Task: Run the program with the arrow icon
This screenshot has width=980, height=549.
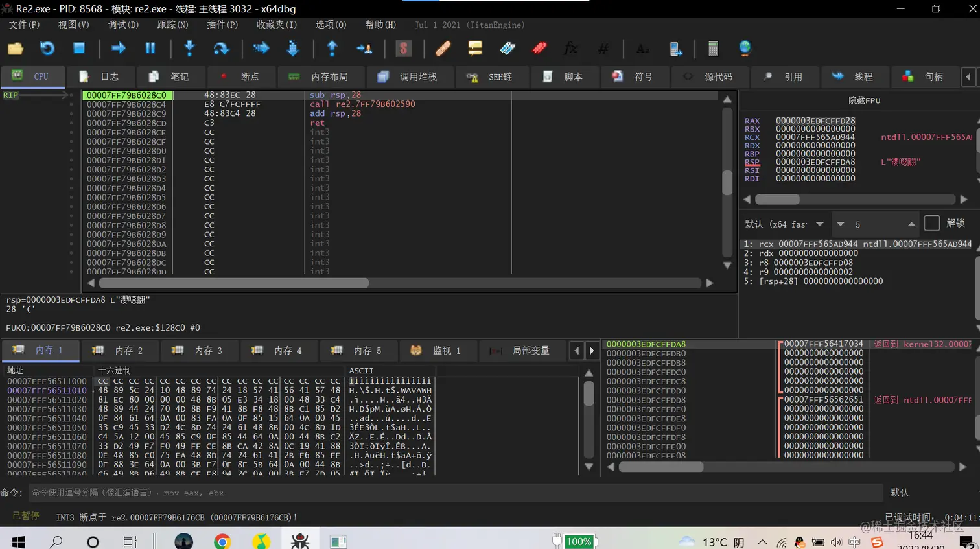Action: [119, 49]
